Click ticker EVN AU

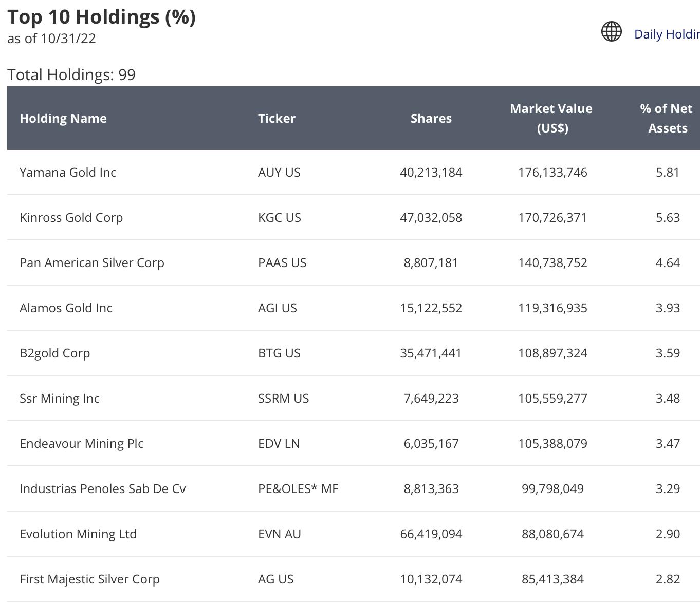(x=280, y=534)
